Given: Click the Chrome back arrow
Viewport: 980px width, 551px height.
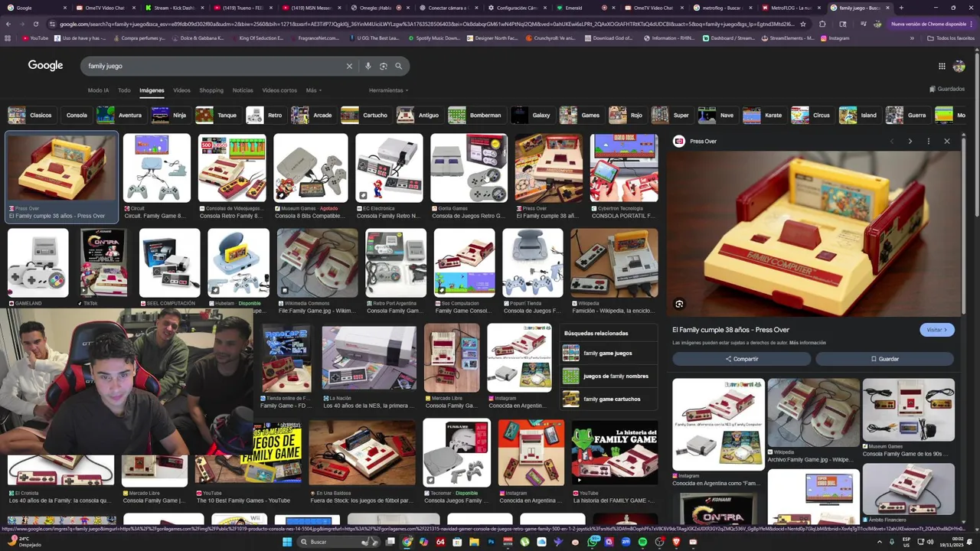Looking at the screenshot, I should pos(8,24).
